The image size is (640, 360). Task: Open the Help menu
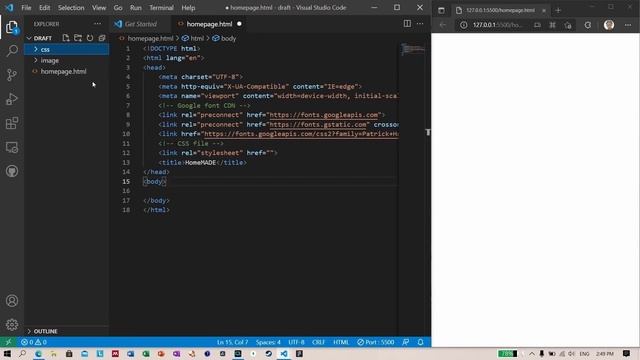[188, 8]
